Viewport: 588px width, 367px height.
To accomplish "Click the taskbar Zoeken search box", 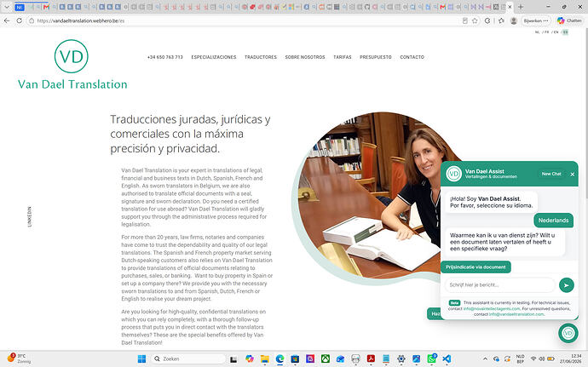I will point(187,358).
